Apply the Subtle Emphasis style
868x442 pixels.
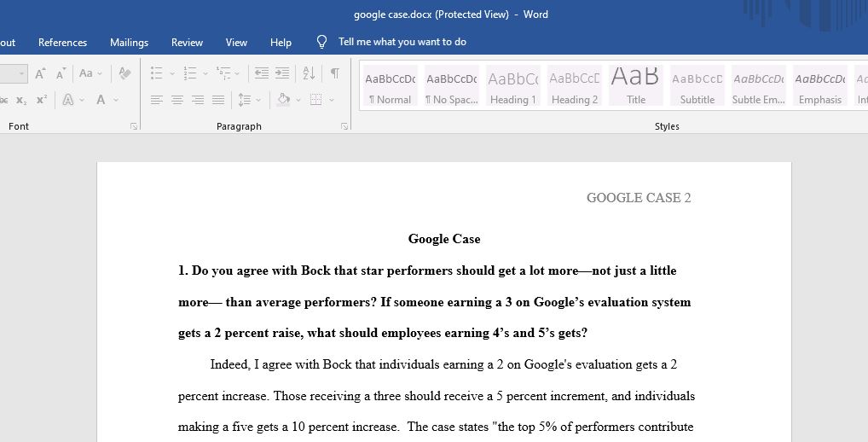759,85
